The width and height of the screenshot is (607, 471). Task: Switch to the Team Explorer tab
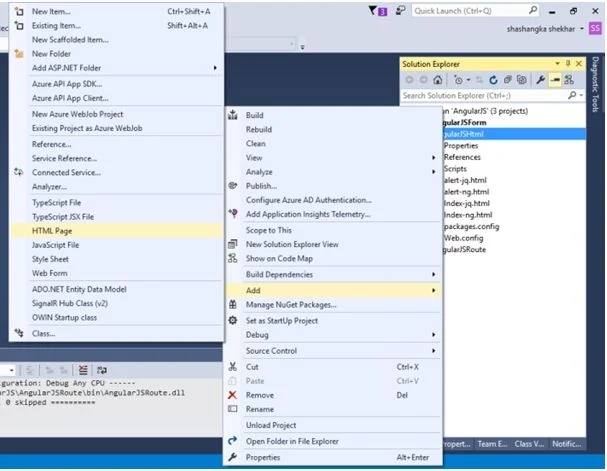492,444
